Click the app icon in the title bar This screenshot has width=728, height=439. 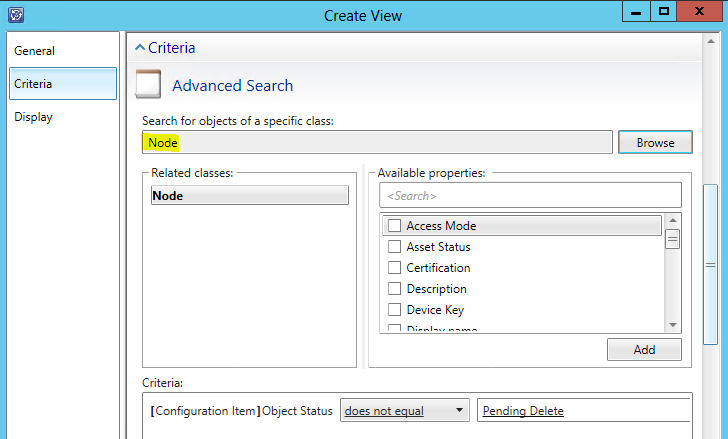pyautogui.click(x=15, y=15)
